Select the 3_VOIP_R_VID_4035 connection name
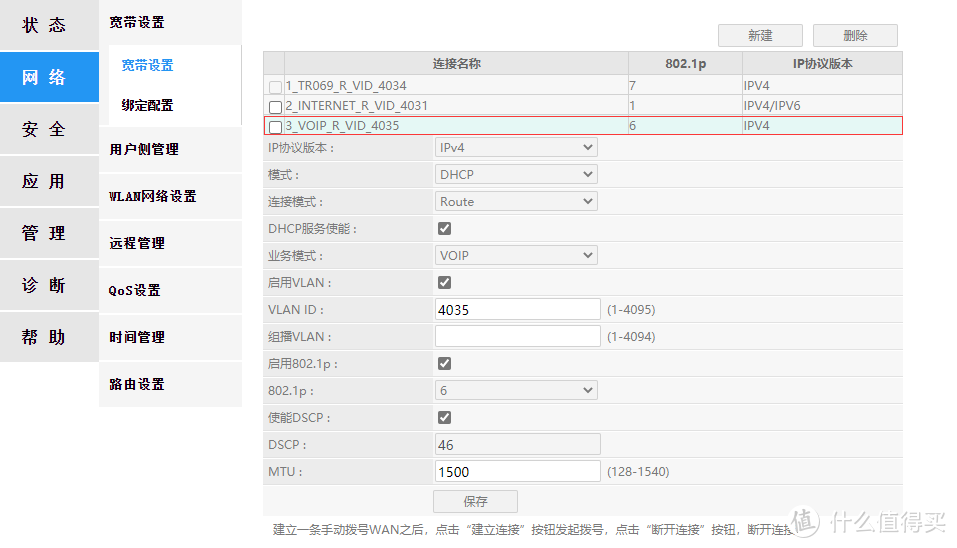 [342, 126]
